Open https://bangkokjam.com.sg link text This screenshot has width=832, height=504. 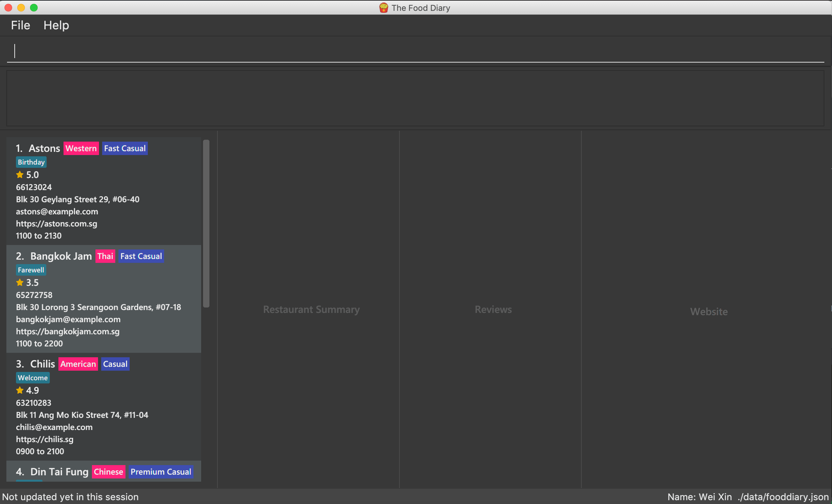point(68,331)
